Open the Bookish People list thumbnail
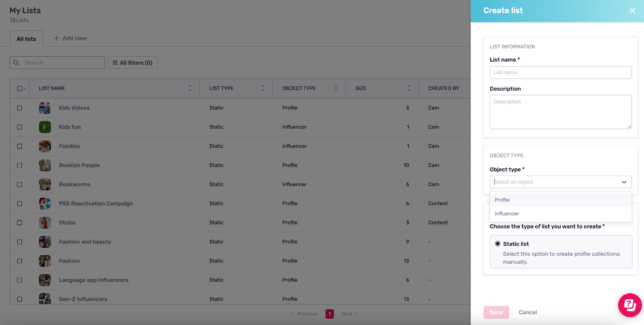Image resolution: width=644 pixels, height=325 pixels. [45, 166]
